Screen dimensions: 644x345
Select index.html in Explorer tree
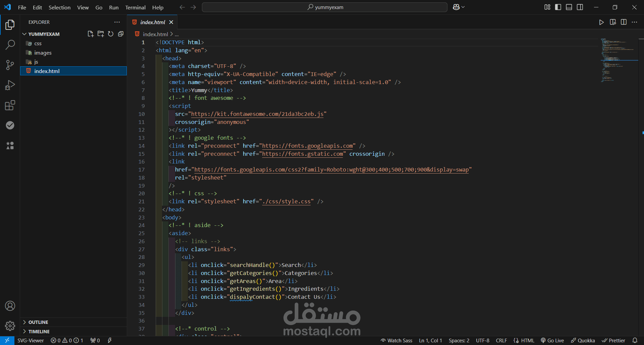73,71
